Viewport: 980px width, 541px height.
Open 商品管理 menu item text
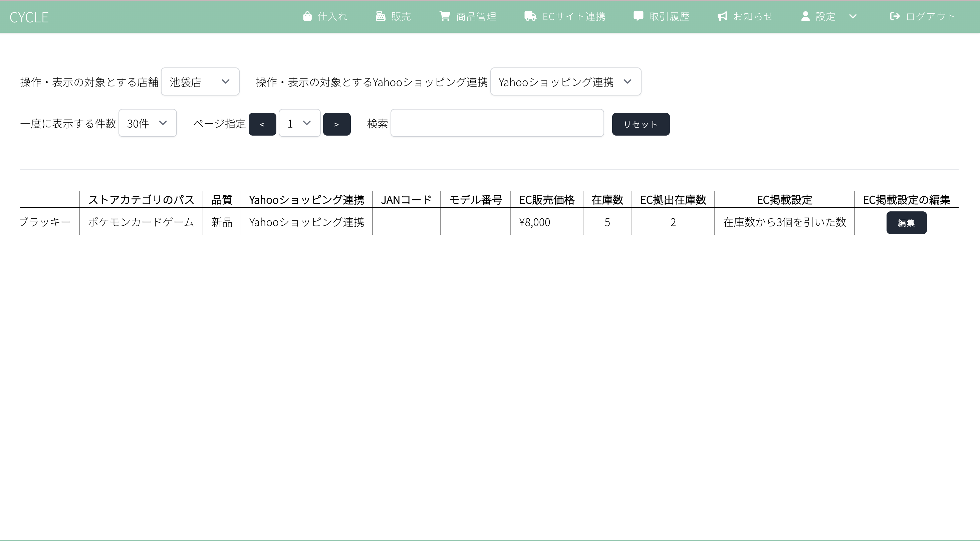(476, 16)
